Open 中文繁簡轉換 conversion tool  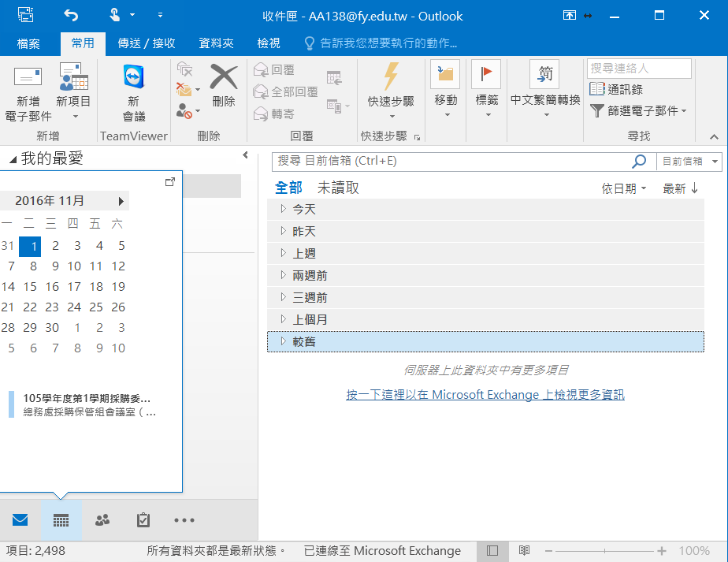(x=545, y=89)
